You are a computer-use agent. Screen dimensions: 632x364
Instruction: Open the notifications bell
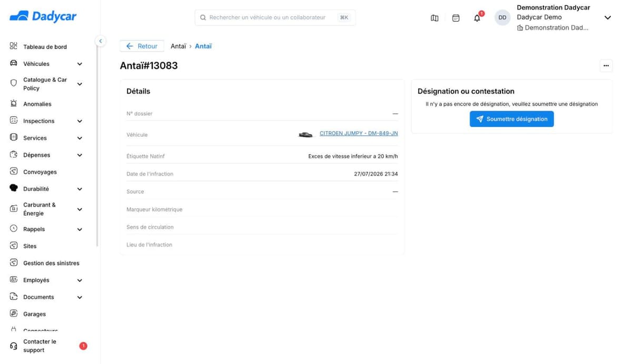pos(477,18)
